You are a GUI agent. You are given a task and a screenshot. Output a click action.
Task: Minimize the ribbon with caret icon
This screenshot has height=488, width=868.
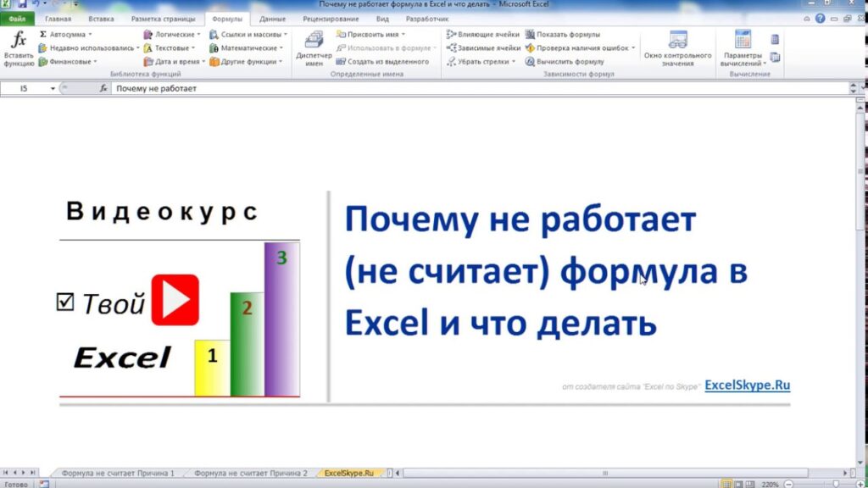pos(807,19)
